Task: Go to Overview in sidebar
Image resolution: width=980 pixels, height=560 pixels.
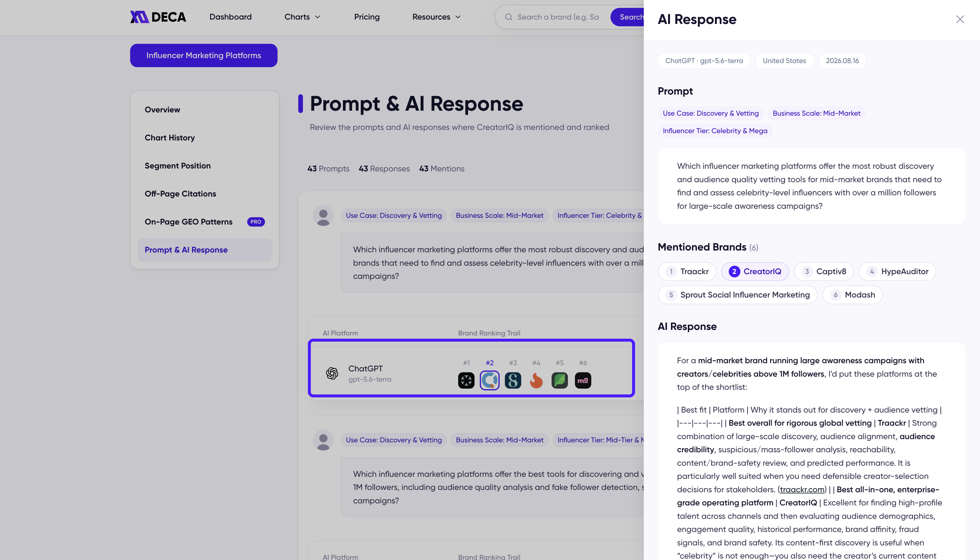Action: pos(205,109)
